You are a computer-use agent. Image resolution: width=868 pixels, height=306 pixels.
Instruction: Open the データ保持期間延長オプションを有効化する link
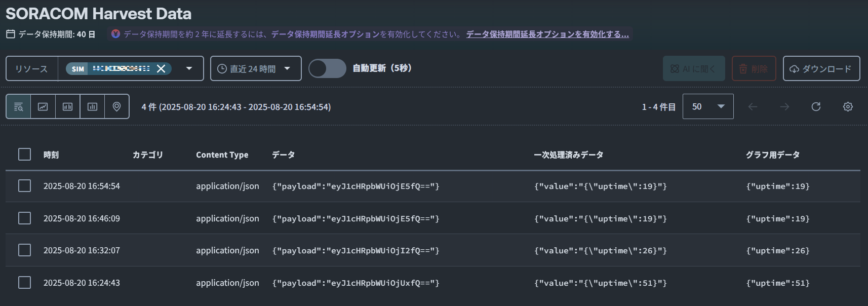[547, 34]
